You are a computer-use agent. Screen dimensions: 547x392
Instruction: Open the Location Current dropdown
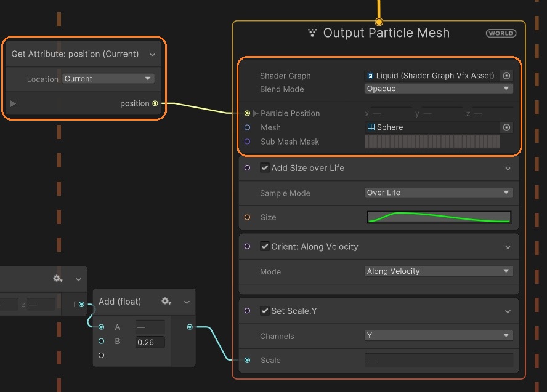coord(108,79)
